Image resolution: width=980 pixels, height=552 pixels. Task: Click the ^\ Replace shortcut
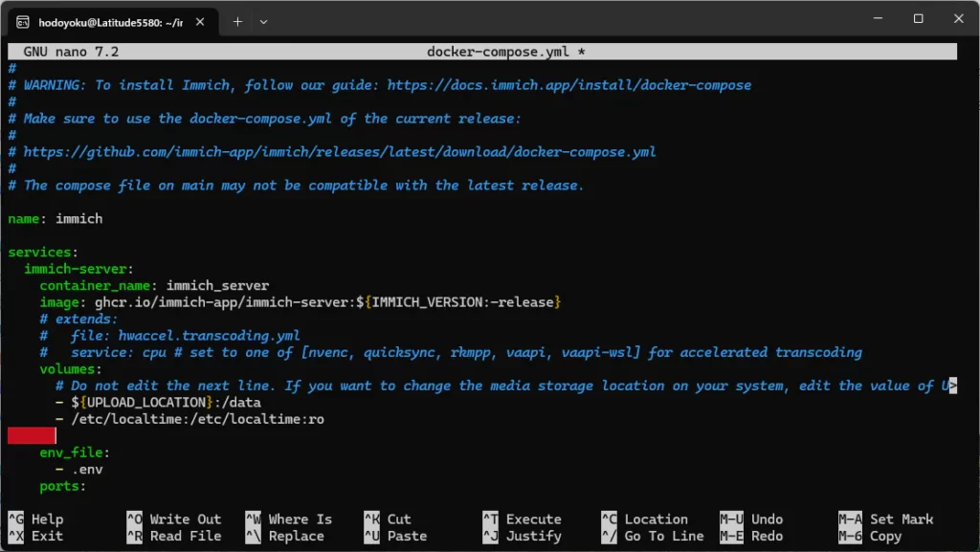click(285, 536)
